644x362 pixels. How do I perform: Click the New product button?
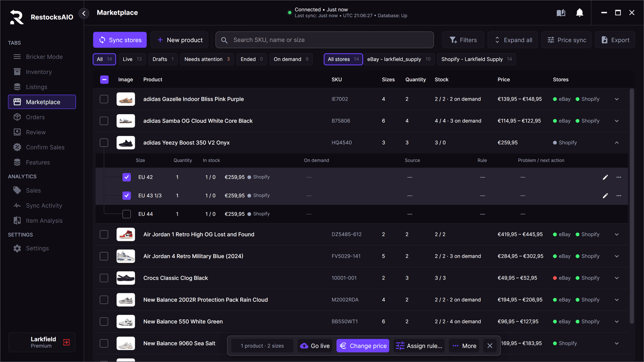(180, 40)
